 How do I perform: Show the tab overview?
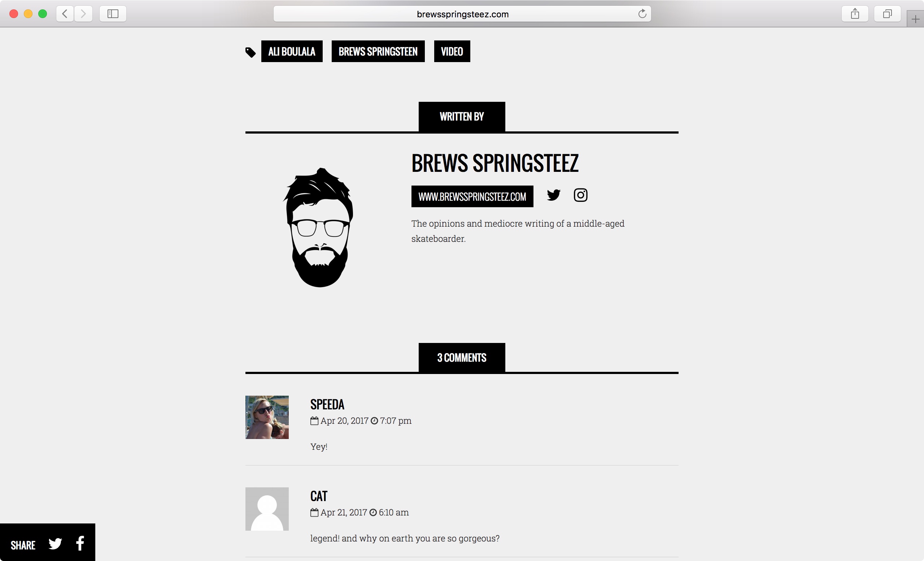[x=887, y=14]
